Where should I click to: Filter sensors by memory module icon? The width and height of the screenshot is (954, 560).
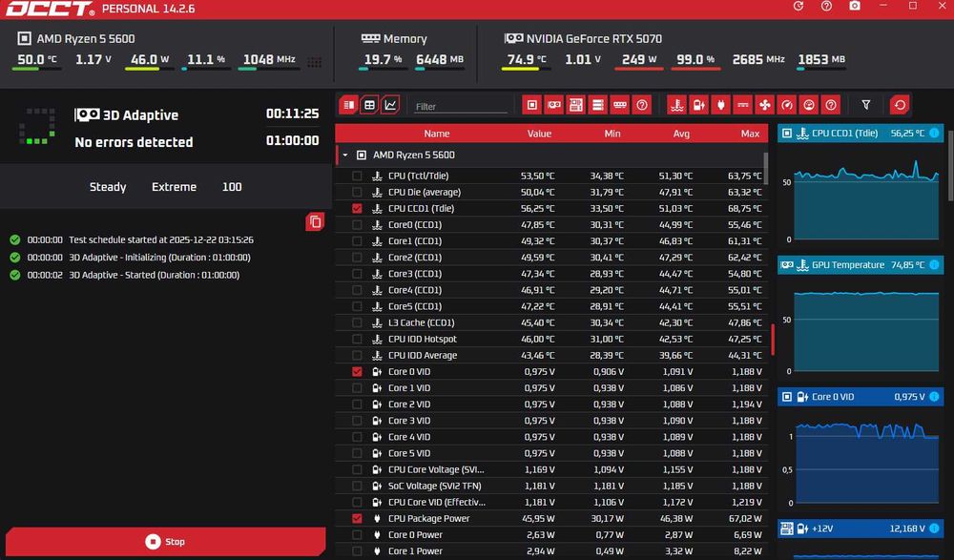(x=619, y=105)
